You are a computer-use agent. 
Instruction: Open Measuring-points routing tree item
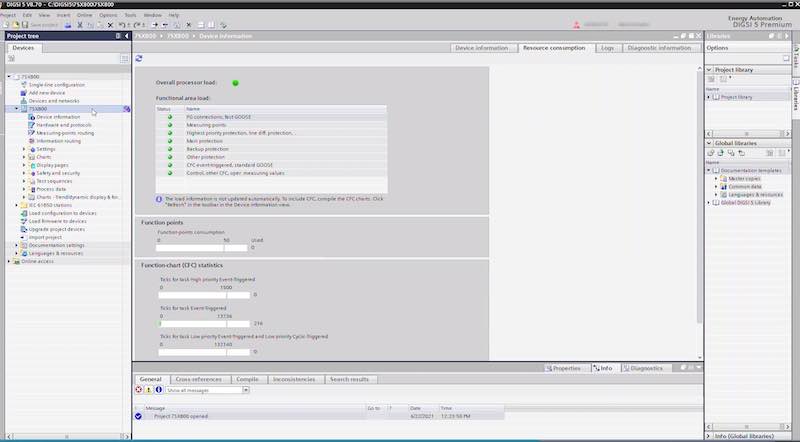pyautogui.click(x=65, y=133)
